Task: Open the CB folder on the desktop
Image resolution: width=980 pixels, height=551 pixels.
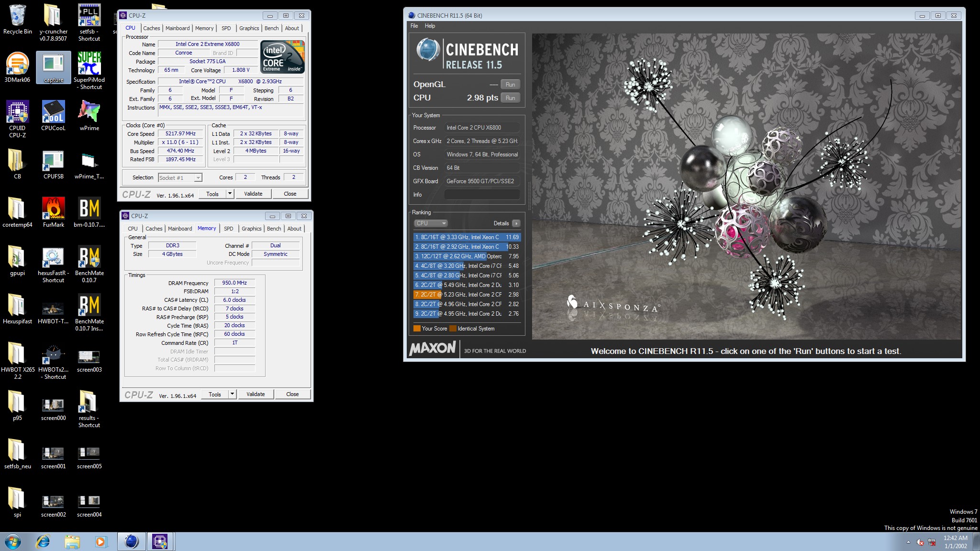Action: click(17, 164)
